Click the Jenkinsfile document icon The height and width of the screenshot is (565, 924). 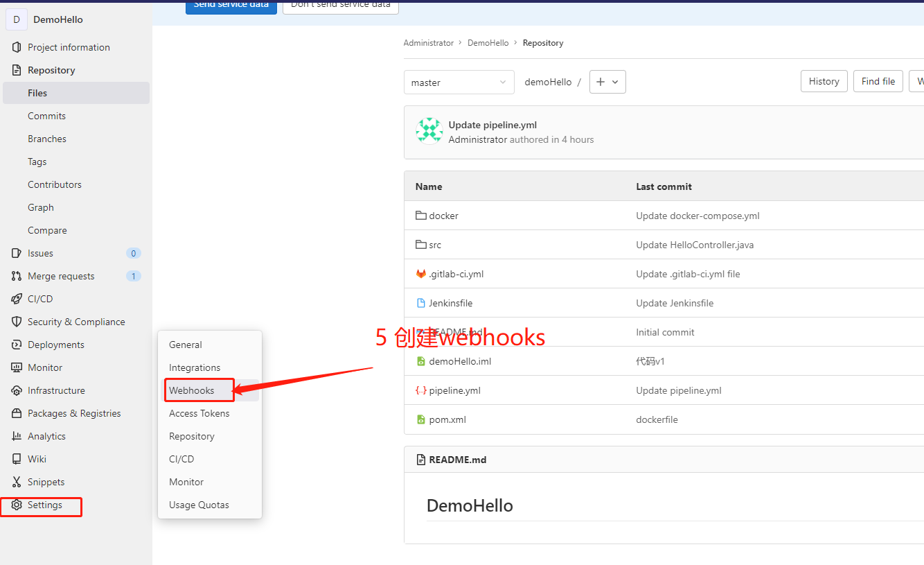[x=420, y=303]
